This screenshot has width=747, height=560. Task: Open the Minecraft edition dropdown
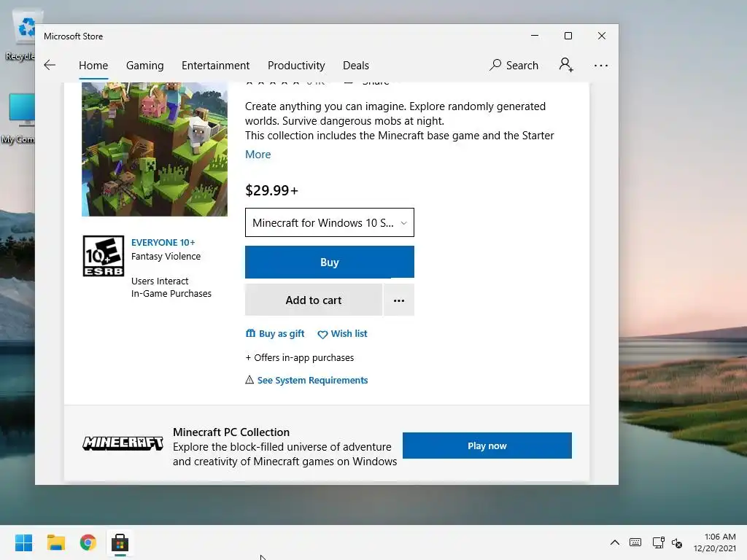point(330,222)
